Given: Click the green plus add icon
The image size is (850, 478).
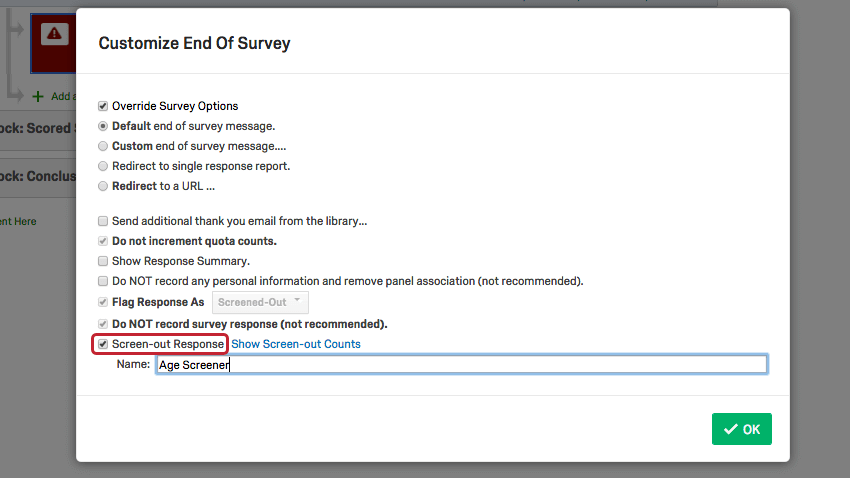Looking at the screenshot, I should [38, 96].
